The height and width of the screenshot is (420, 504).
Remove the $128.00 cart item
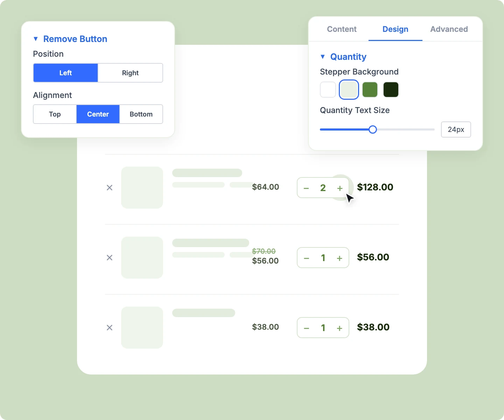(x=110, y=188)
